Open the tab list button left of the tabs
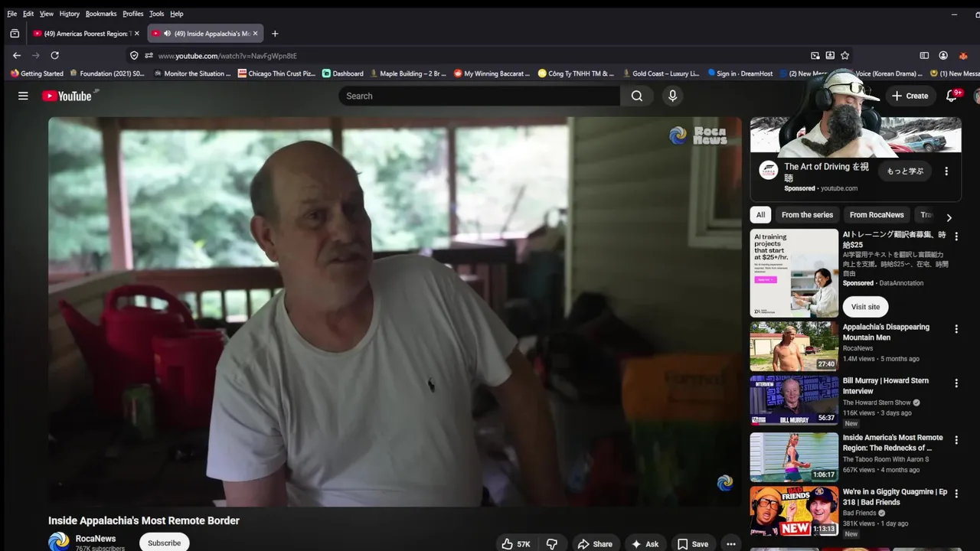Viewport: 980px width, 551px height. [x=14, y=34]
